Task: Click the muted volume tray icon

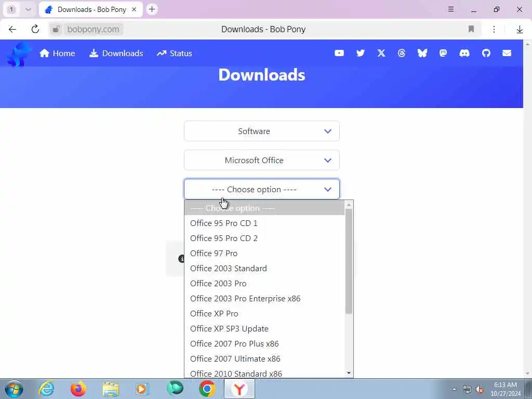Action: tap(480, 389)
